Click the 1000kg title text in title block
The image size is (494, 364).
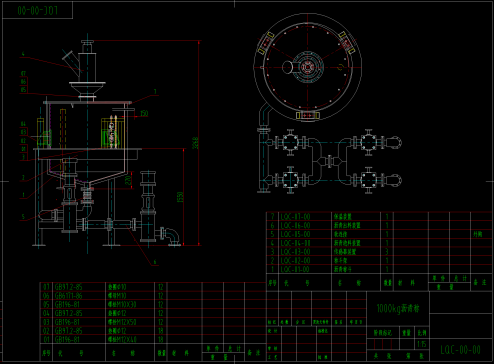(398, 308)
